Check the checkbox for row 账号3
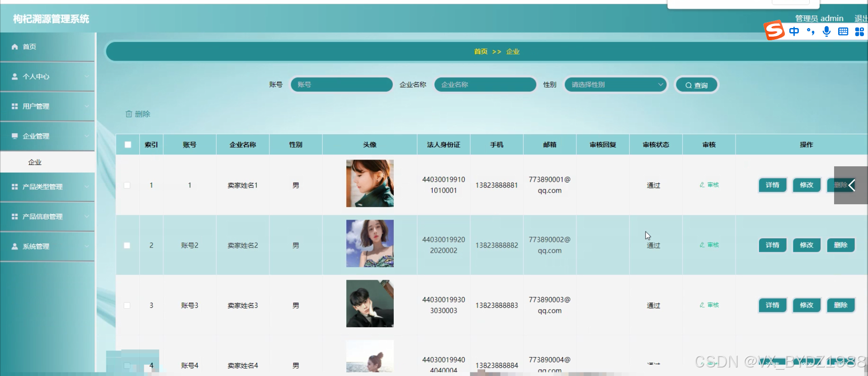Viewport: 868px width, 376px height. [x=127, y=305]
